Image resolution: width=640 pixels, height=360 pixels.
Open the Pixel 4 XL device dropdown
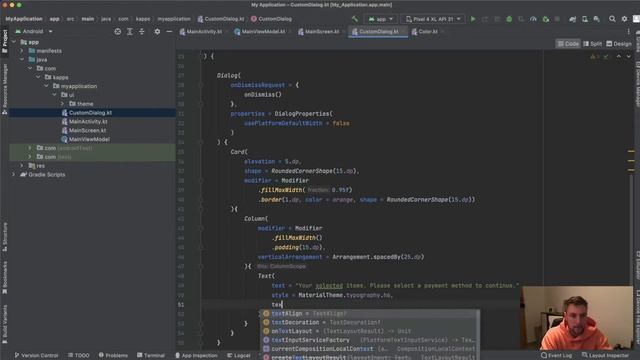[433, 19]
